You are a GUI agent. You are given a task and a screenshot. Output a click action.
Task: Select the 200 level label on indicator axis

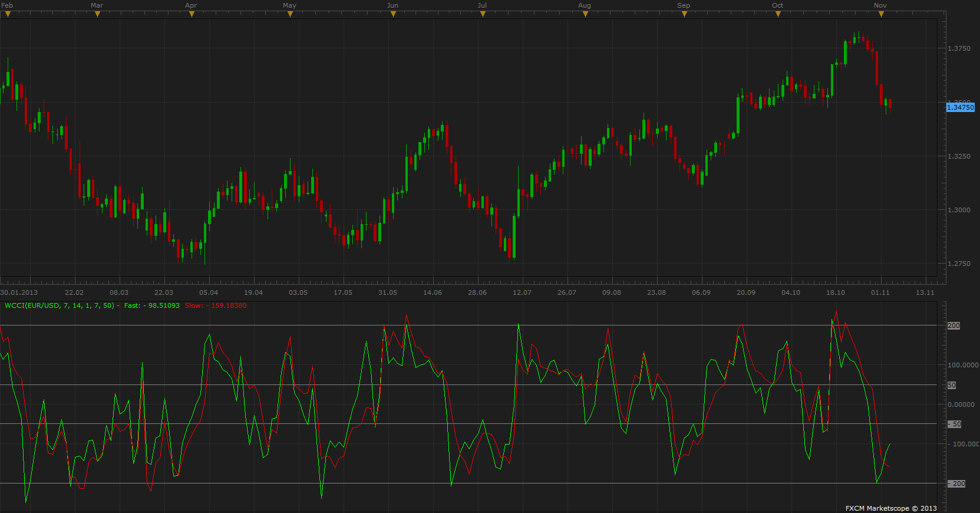pos(953,325)
